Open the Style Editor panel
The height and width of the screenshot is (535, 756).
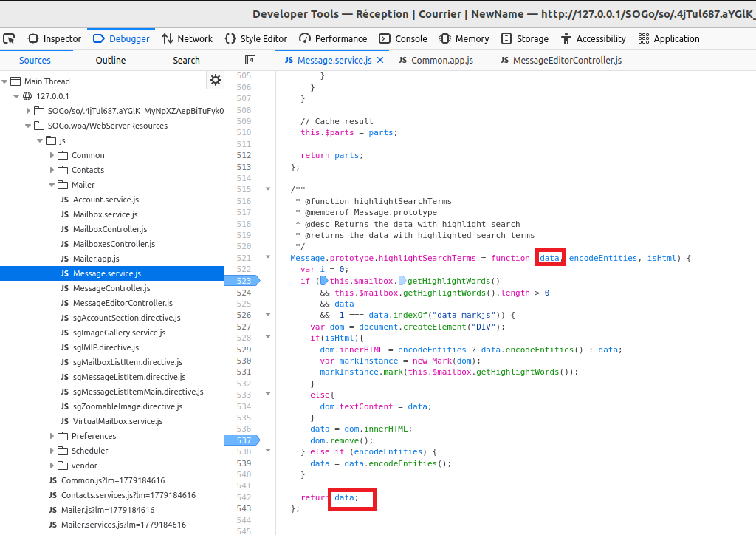pyautogui.click(x=256, y=38)
